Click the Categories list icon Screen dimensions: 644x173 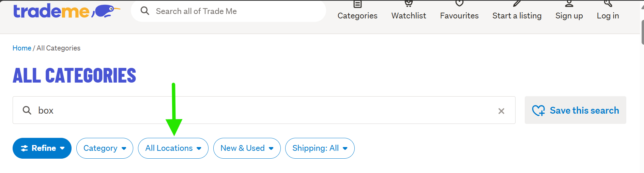tap(357, 4)
